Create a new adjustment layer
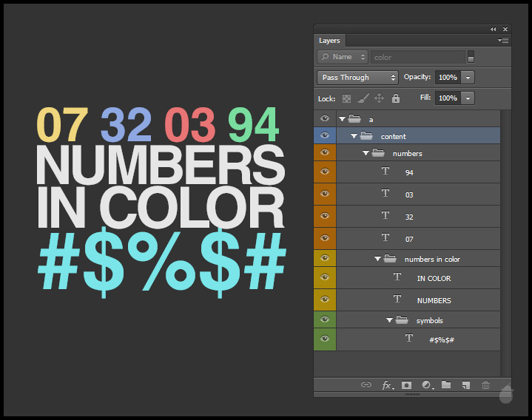The width and height of the screenshot is (532, 420). (426, 385)
